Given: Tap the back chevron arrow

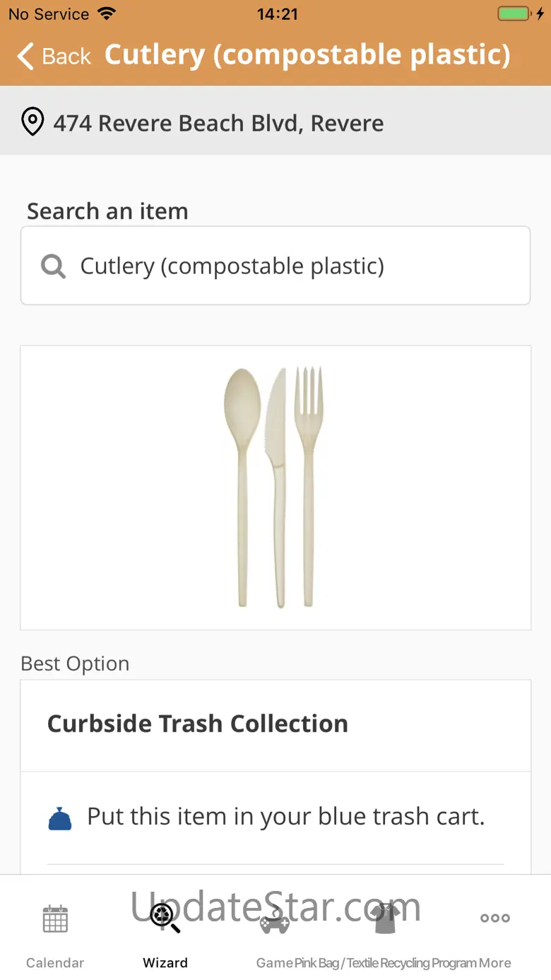Looking at the screenshot, I should (x=26, y=56).
